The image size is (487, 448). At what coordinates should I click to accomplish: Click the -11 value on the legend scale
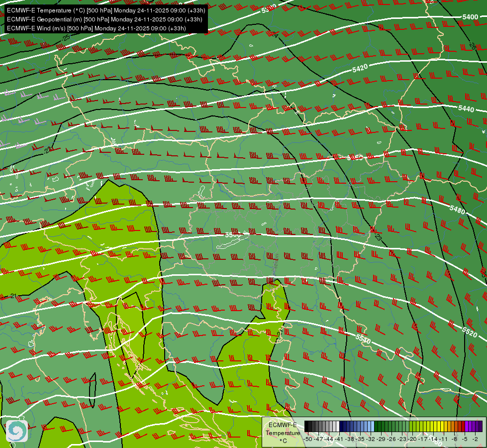[444, 439]
